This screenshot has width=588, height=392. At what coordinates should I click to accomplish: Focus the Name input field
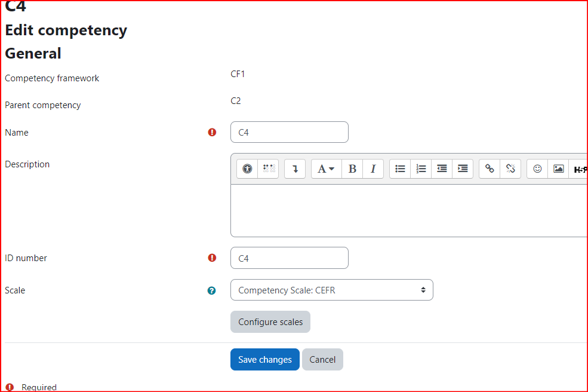click(290, 132)
